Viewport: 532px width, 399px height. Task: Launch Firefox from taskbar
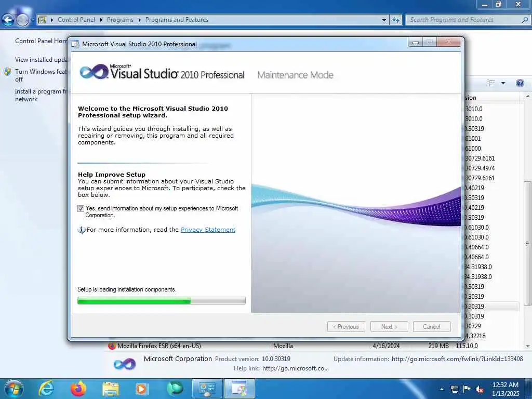click(78, 389)
